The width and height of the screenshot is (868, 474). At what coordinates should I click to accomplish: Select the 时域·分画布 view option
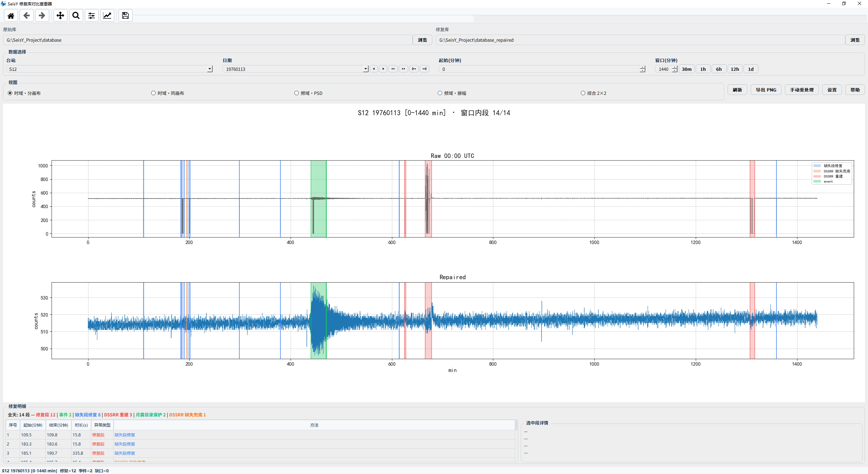pyautogui.click(x=24, y=93)
